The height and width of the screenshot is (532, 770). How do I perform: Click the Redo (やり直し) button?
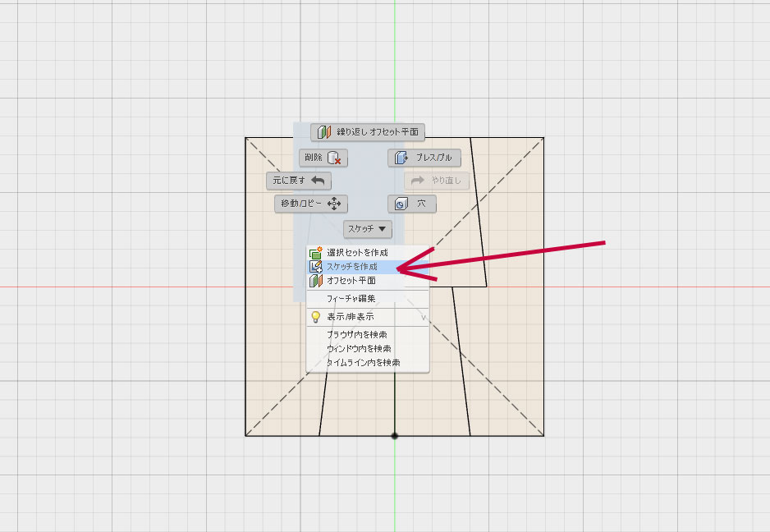coord(437,181)
